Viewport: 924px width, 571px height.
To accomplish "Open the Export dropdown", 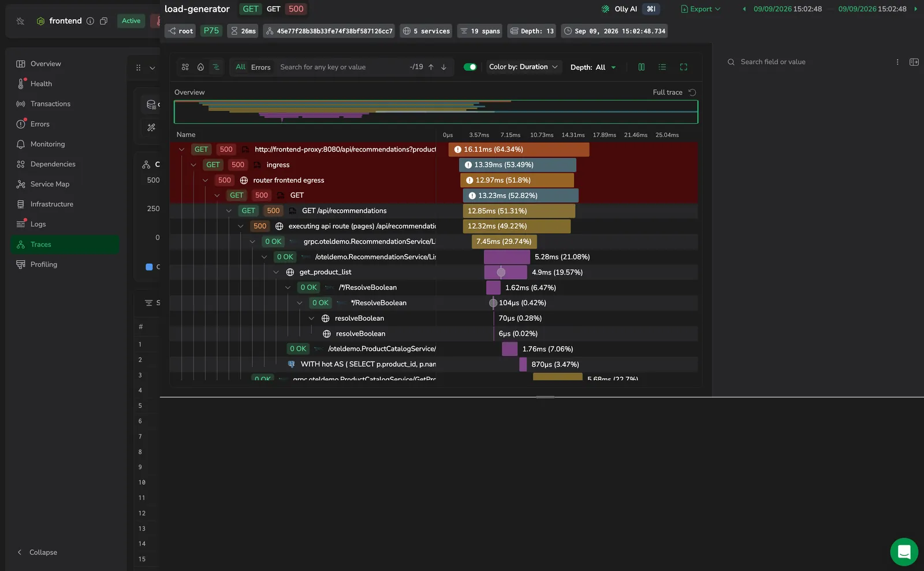I will click(x=701, y=9).
